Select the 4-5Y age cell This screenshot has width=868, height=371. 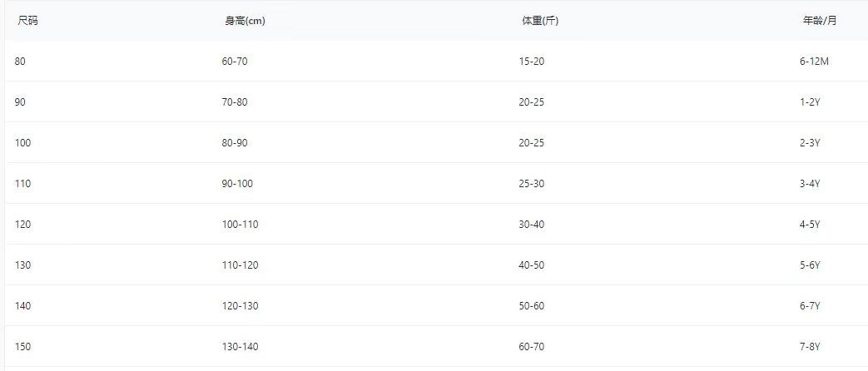coord(810,225)
